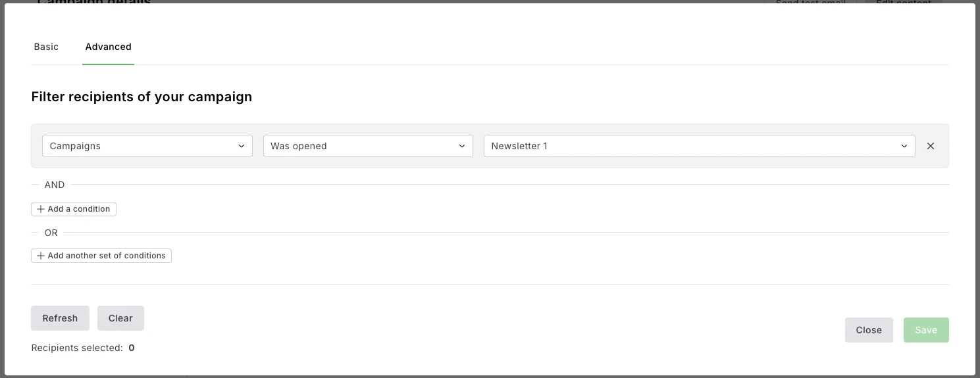Screen dimensions: 980x378
Task: Click the chevron arrow on Newsletter 1 field
Action: (x=904, y=146)
